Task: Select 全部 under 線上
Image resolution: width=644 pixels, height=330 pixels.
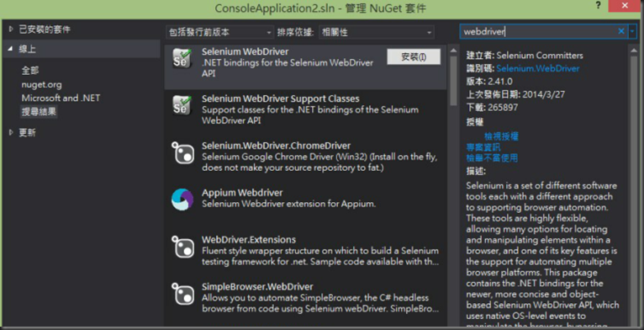Action: click(30, 71)
